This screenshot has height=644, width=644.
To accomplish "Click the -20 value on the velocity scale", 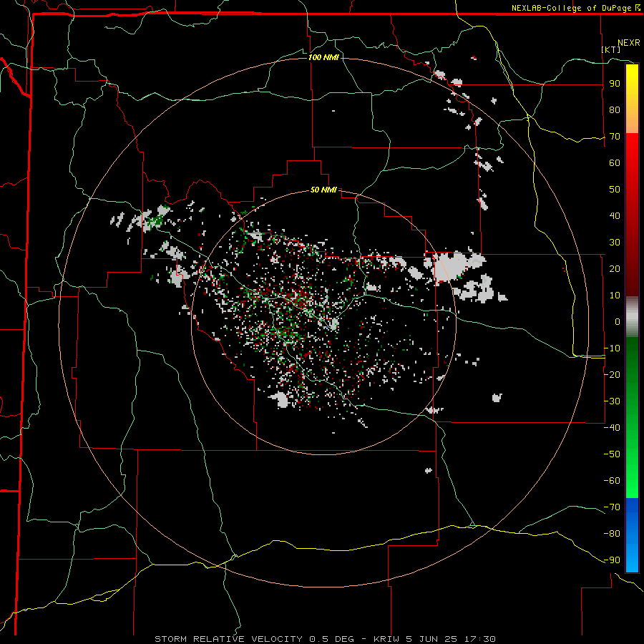I will pos(612,375).
